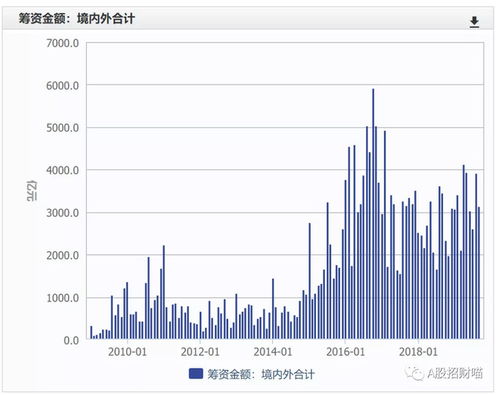Click the x-axis label 2018-01
The width and height of the screenshot is (499, 395).
(x=418, y=352)
